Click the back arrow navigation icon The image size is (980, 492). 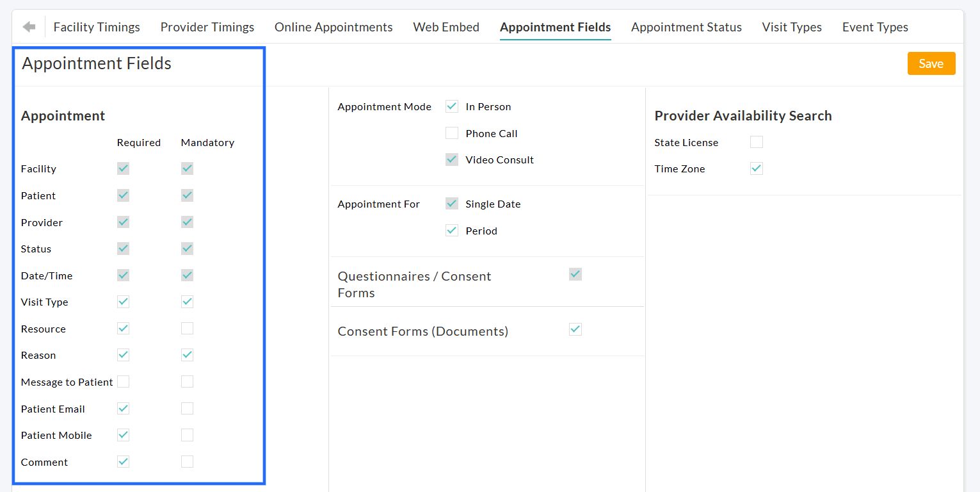click(30, 26)
